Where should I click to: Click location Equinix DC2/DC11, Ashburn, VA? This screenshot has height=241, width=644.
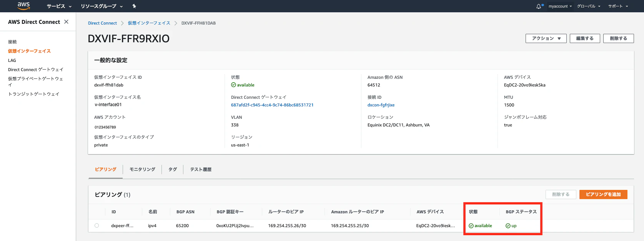399,125
